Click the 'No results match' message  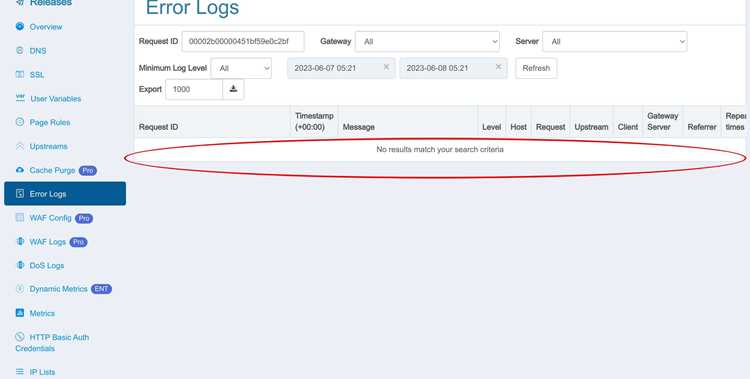click(440, 149)
